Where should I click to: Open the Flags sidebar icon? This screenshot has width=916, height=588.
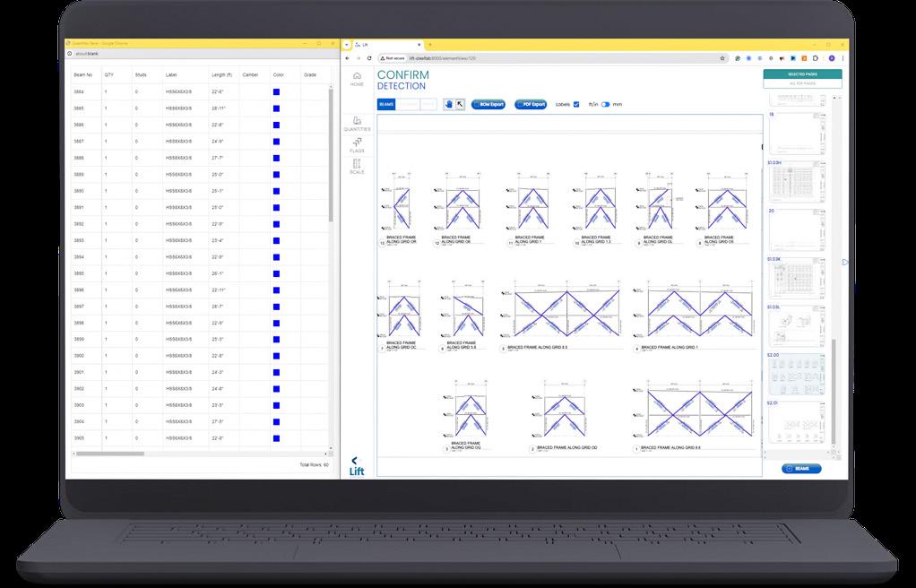[357, 145]
